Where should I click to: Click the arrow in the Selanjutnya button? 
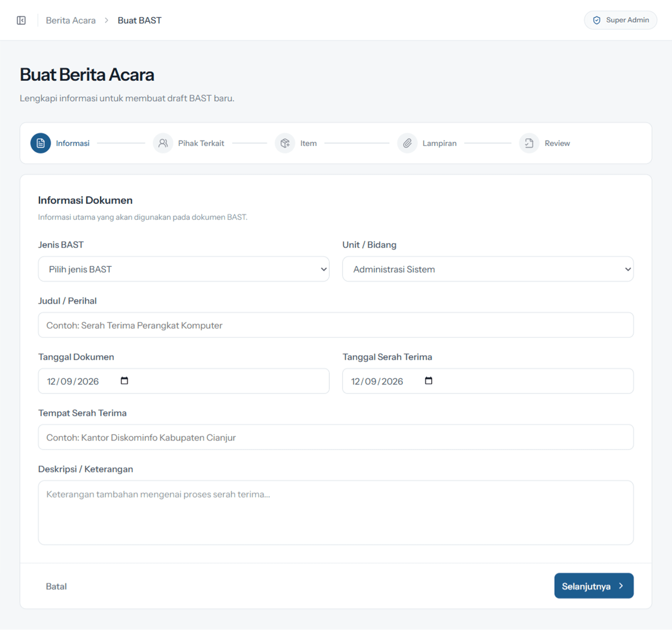point(621,586)
